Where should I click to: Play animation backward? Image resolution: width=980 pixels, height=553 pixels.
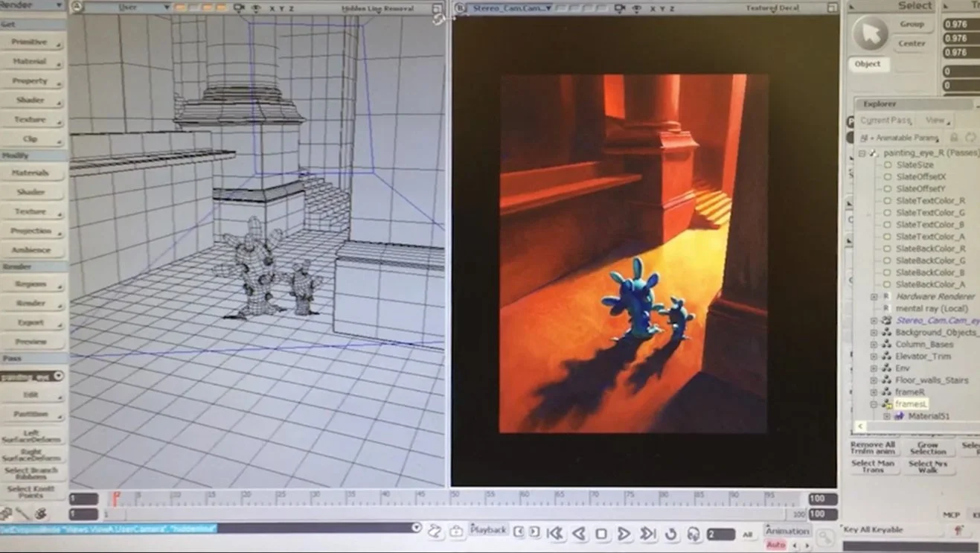(x=578, y=533)
